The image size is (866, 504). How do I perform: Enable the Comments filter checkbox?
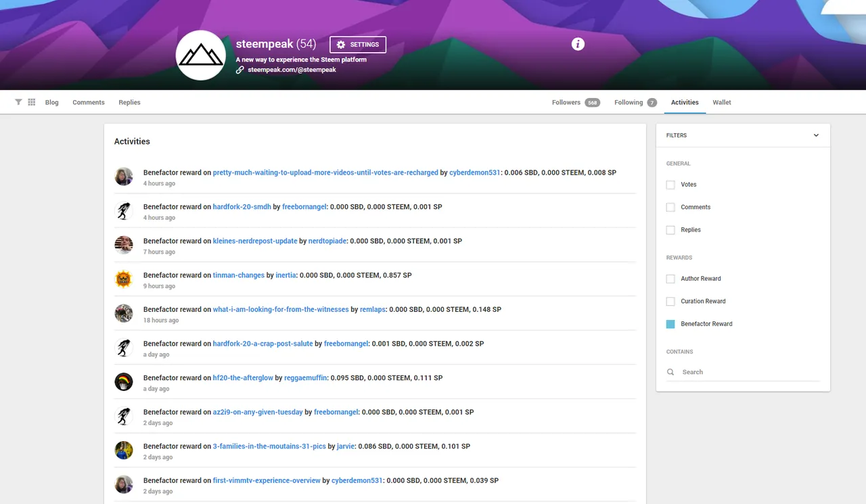tap(670, 207)
